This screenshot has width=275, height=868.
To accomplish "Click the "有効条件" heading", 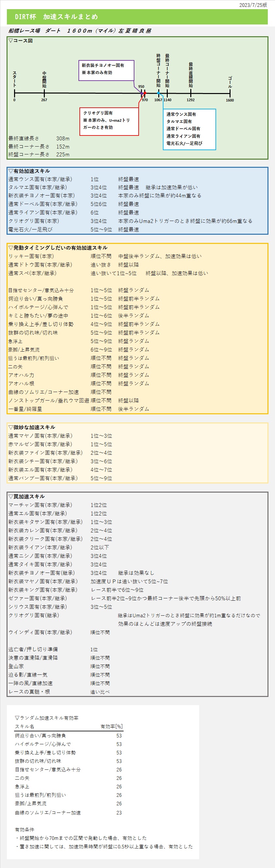I will pyautogui.click(x=25, y=829).
